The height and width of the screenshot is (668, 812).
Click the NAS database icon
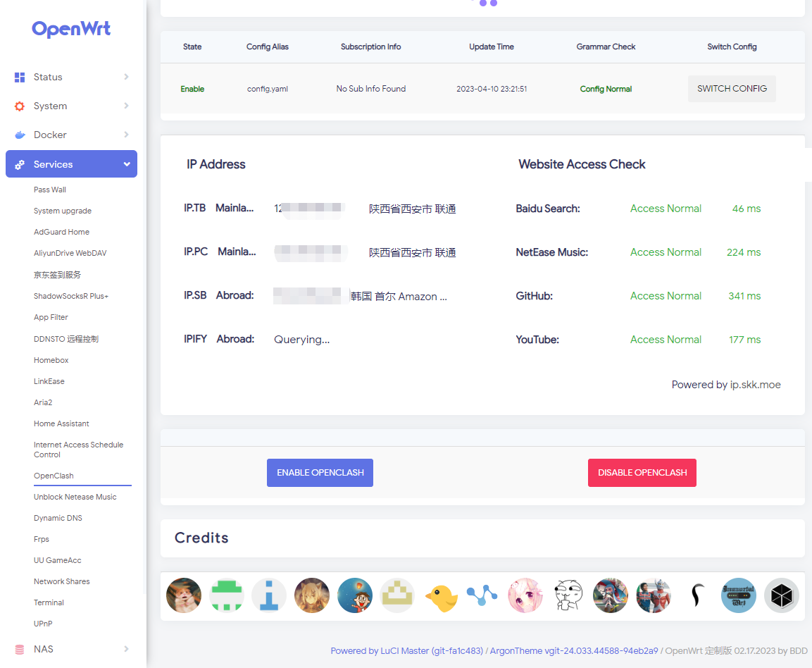(x=20, y=650)
